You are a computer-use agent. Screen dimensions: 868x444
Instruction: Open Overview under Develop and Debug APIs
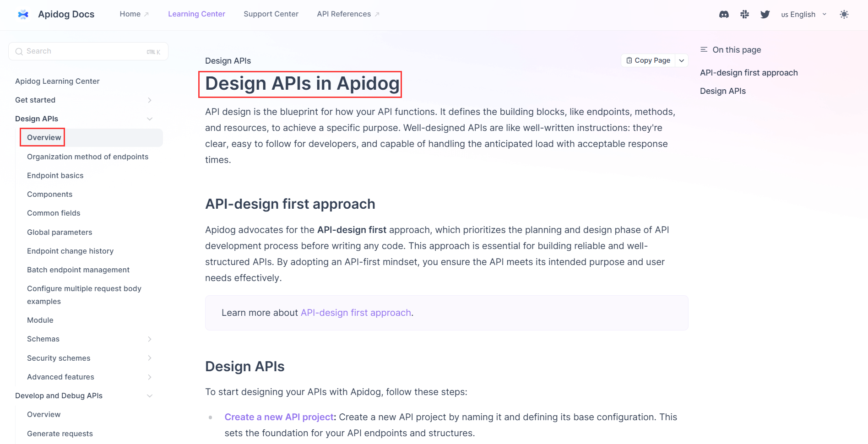tap(43, 414)
